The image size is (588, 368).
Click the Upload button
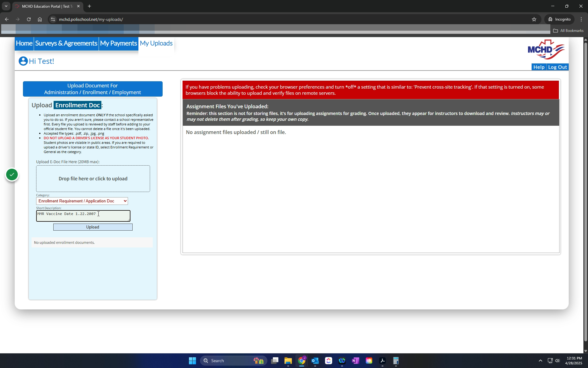click(x=93, y=227)
